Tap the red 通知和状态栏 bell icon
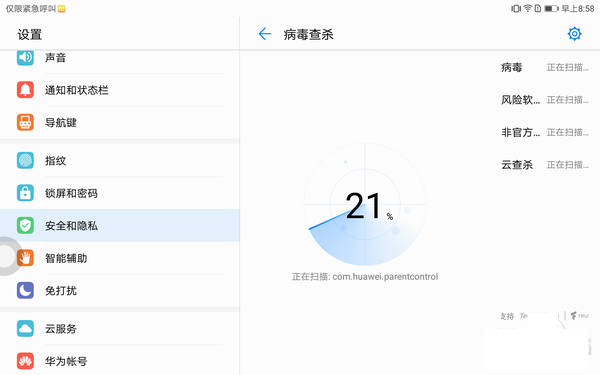The width and height of the screenshot is (600, 375). 25,90
